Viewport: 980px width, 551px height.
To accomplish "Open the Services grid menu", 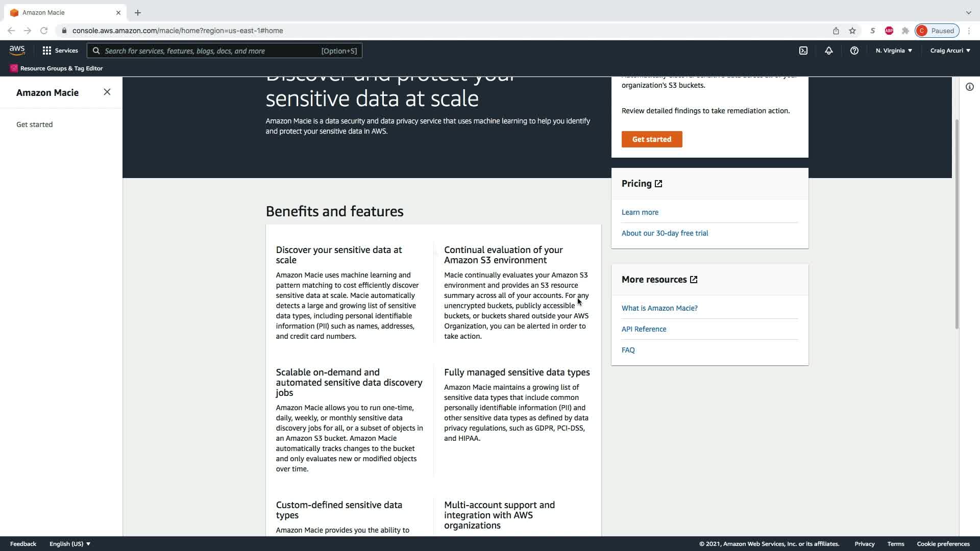I will [60, 51].
